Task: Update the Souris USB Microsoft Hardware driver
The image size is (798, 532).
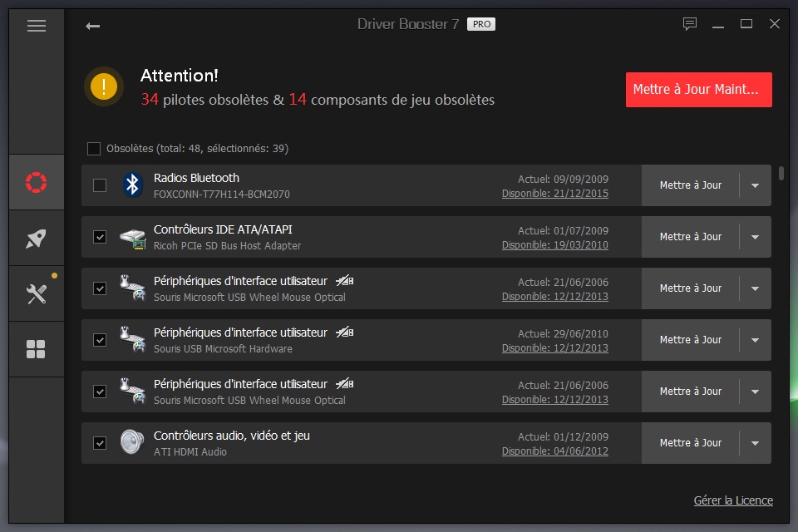Action: click(x=691, y=340)
